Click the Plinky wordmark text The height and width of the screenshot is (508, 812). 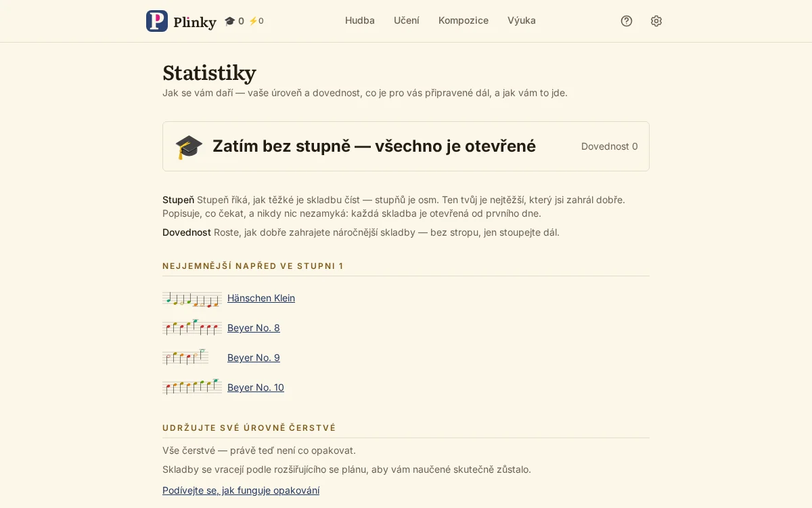pyautogui.click(x=195, y=22)
